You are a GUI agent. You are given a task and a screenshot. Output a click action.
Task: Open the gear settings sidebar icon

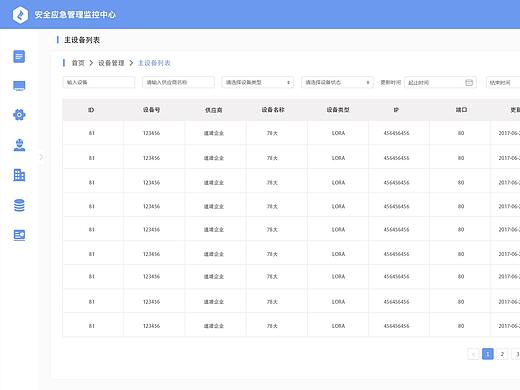click(x=19, y=115)
